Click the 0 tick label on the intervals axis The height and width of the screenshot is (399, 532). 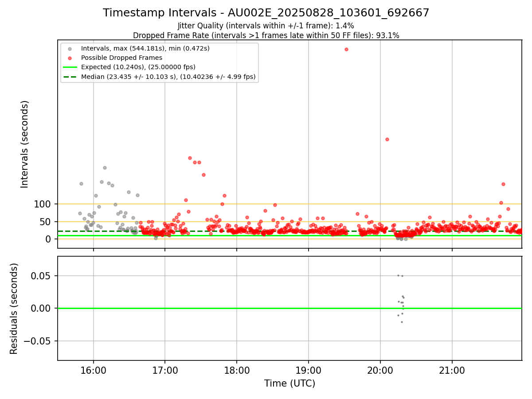coord(49,239)
